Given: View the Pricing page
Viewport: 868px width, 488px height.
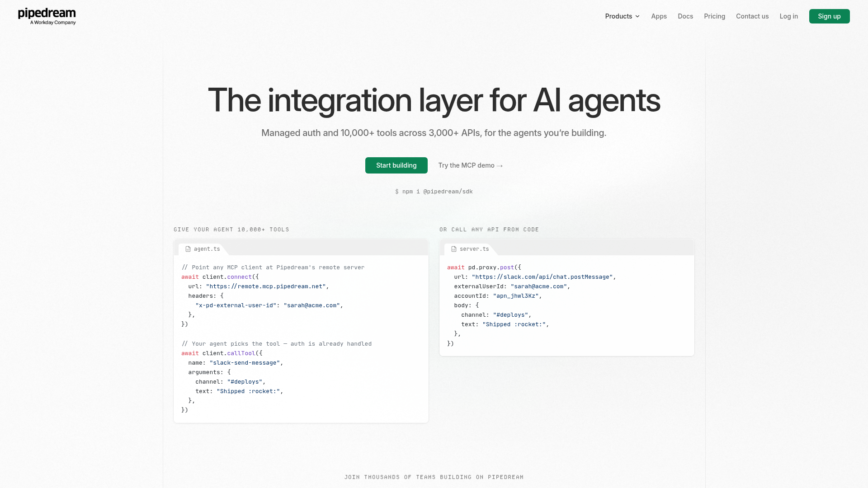Looking at the screenshot, I should tap(714, 16).
